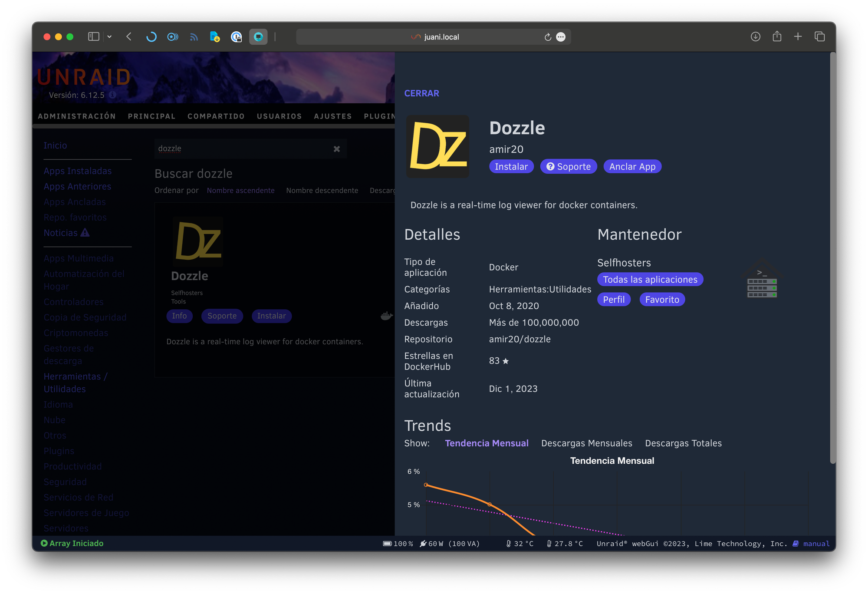Screen dimensions: 868x594
Task: Open the address bar ellipsis menu
Action: [561, 37]
